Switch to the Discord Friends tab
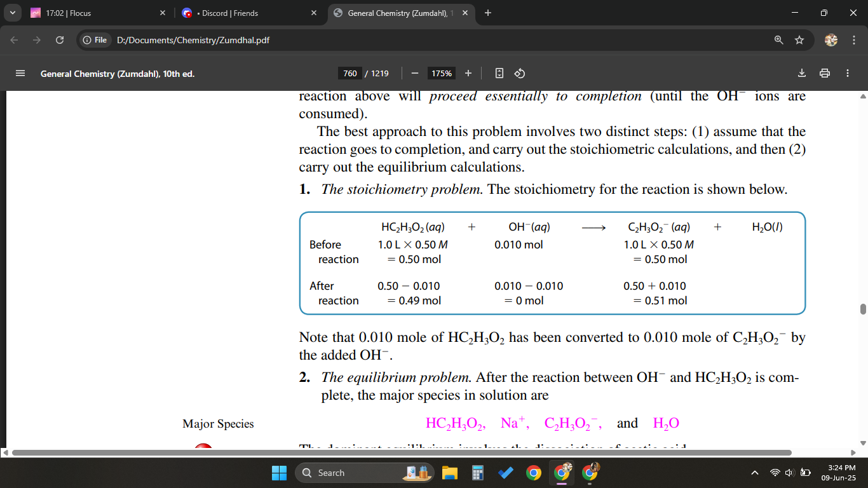The height and width of the screenshot is (488, 868). [250, 13]
